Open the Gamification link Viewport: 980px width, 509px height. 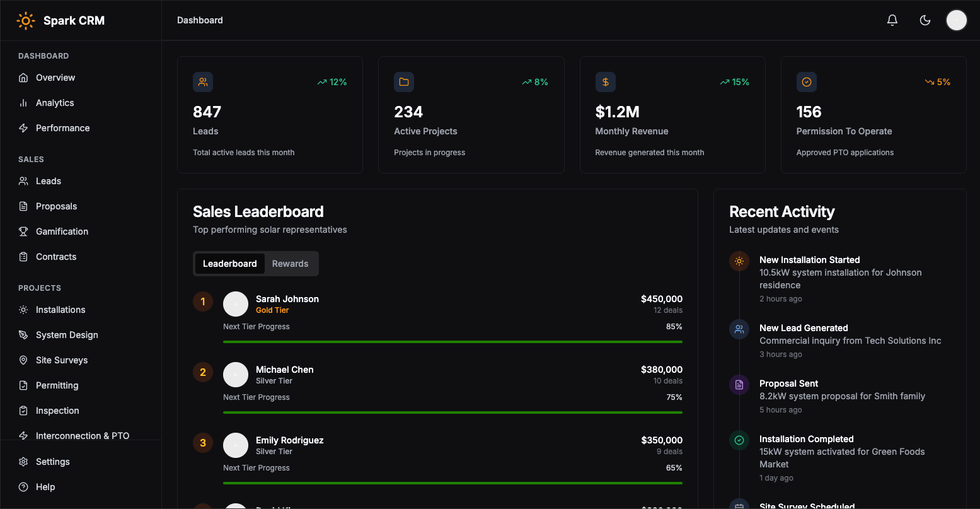(x=62, y=231)
